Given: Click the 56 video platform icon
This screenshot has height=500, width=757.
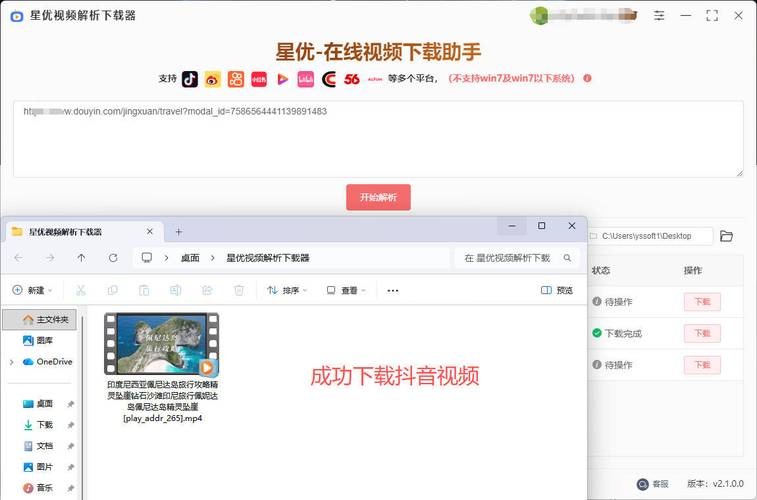Looking at the screenshot, I should [352, 79].
